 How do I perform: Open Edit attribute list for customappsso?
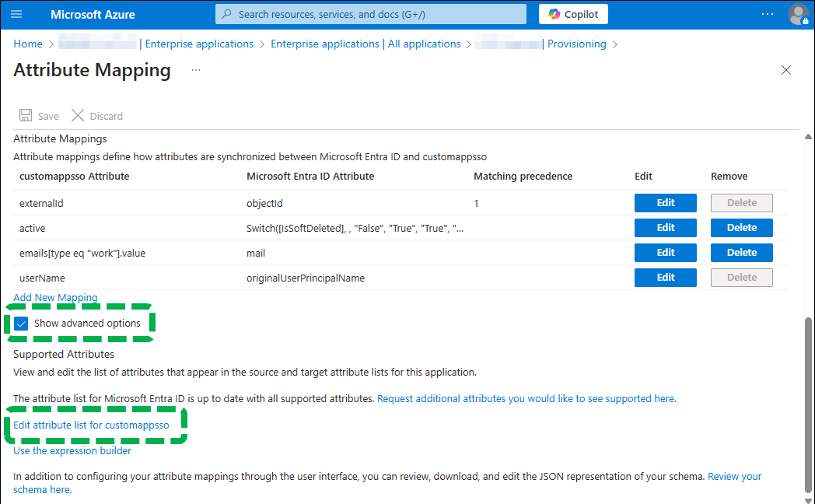(91, 425)
